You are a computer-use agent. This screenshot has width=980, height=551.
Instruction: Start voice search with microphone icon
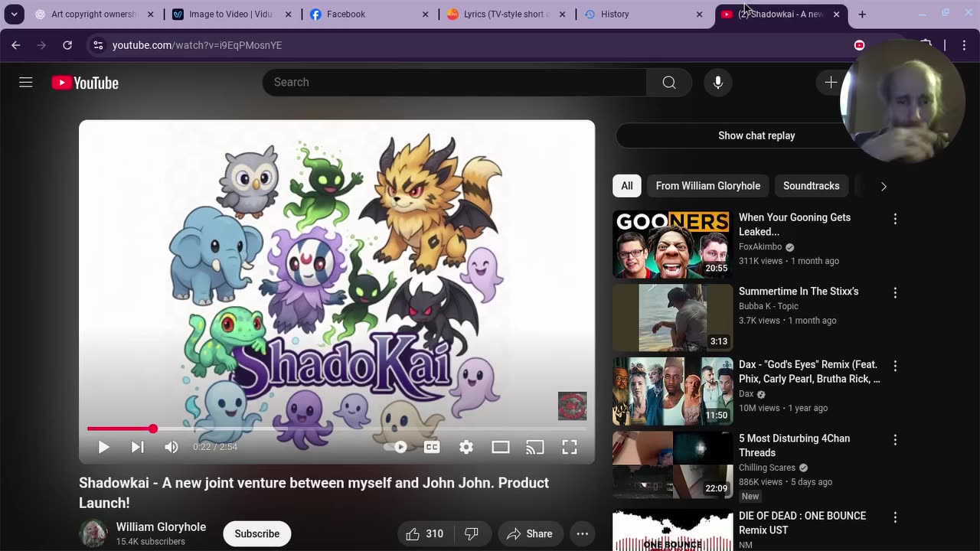[717, 83]
